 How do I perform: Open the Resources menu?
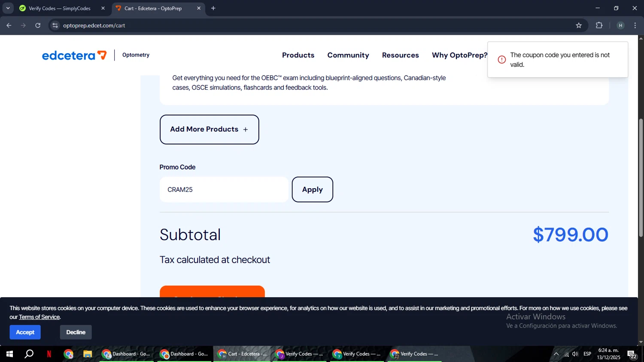(400, 55)
